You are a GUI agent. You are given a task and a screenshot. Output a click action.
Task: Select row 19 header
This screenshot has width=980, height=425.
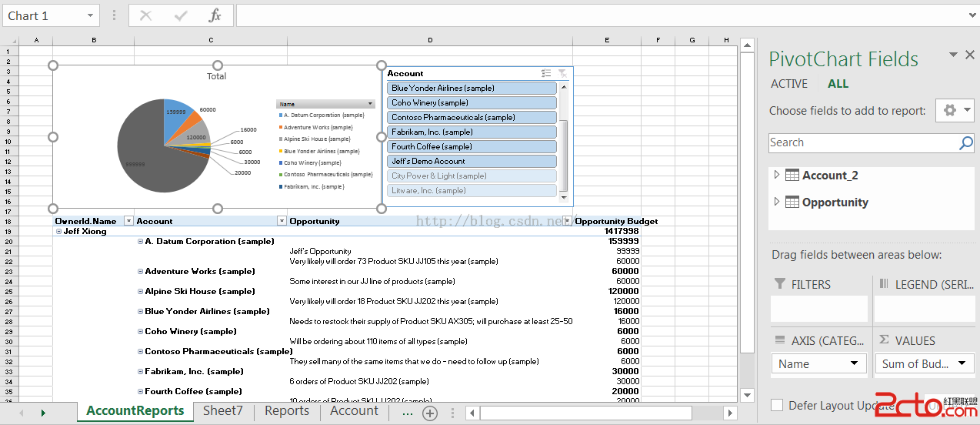coord(9,231)
